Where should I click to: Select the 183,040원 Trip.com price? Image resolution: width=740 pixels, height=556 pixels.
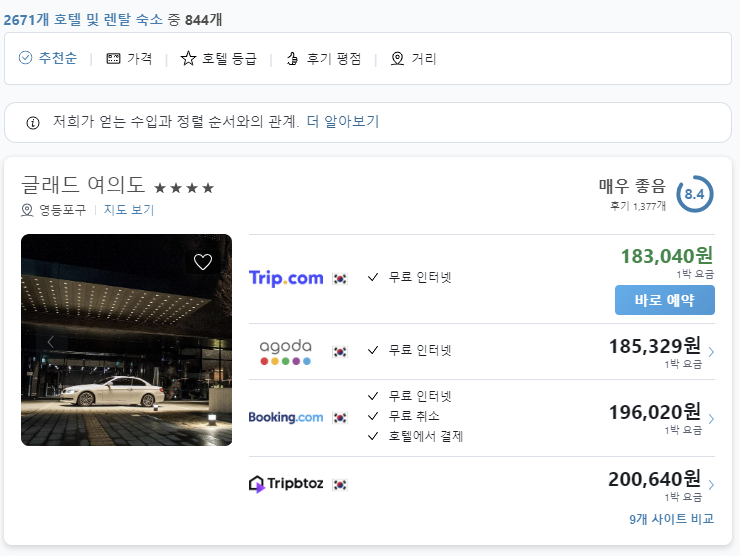click(667, 256)
